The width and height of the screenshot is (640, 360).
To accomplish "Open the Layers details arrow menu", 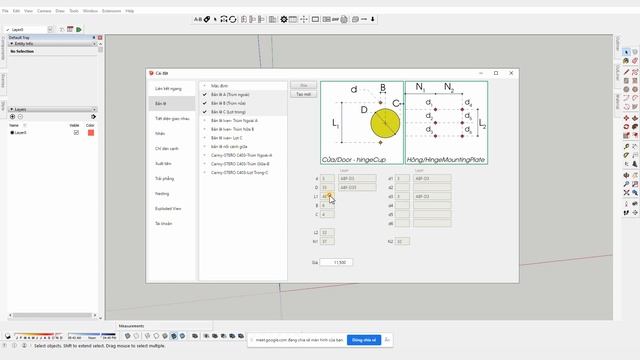I will click(x=93, y=117).
